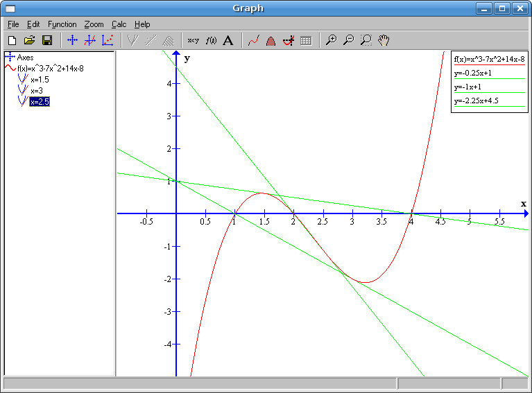The height and width of the screenshot is (393, 532).
Task: Select tangent x=3 in the list
Action: coord(37,91)
